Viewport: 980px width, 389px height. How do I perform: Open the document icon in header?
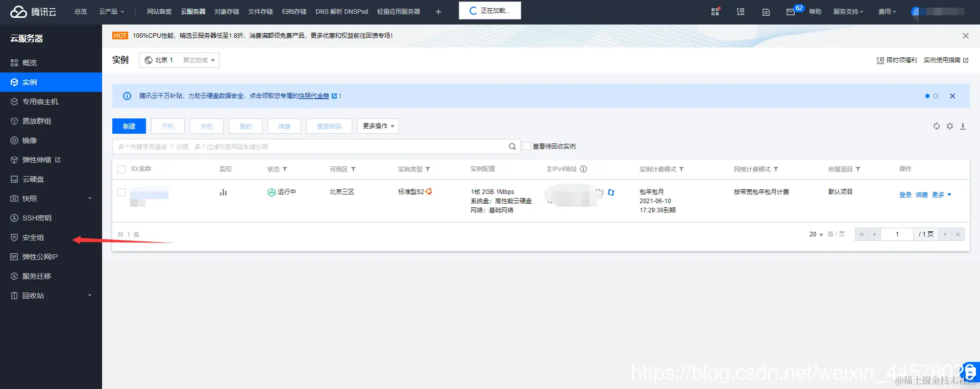coord(766,12)
